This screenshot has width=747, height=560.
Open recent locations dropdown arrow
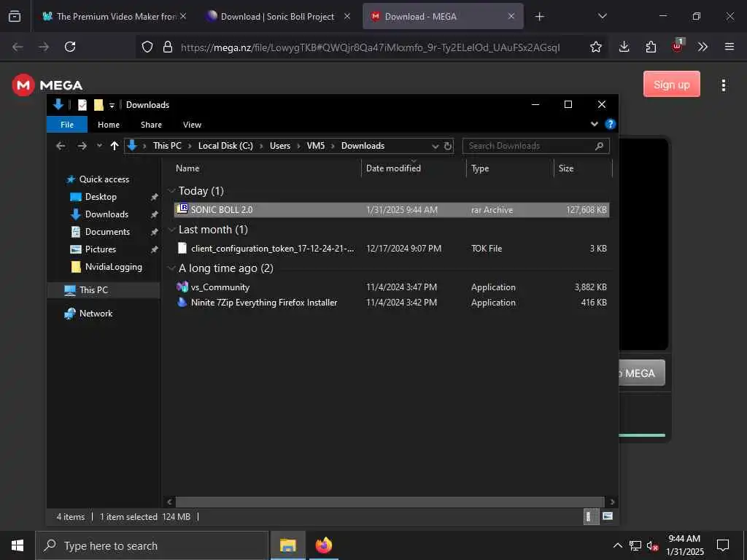[99, 146]
